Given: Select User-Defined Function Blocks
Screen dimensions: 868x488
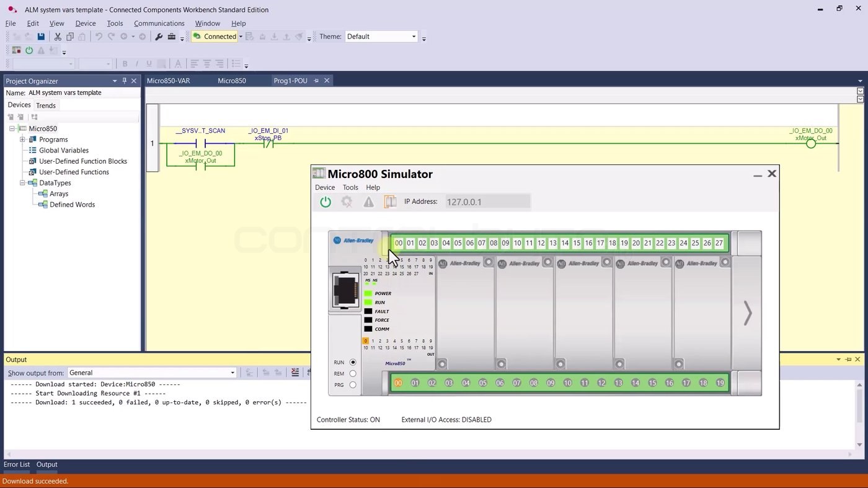Looking at the screenshot, I should pos(83,161).
